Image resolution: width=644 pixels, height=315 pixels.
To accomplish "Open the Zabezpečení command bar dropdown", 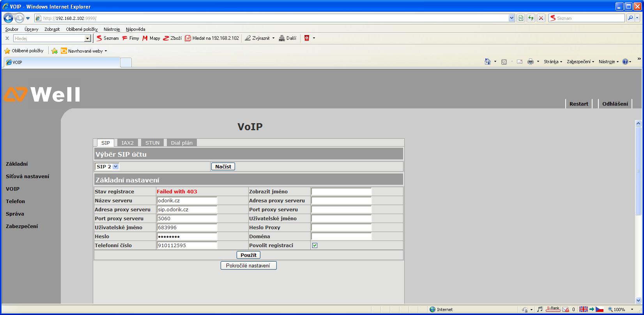I will (x=580, y=62).
